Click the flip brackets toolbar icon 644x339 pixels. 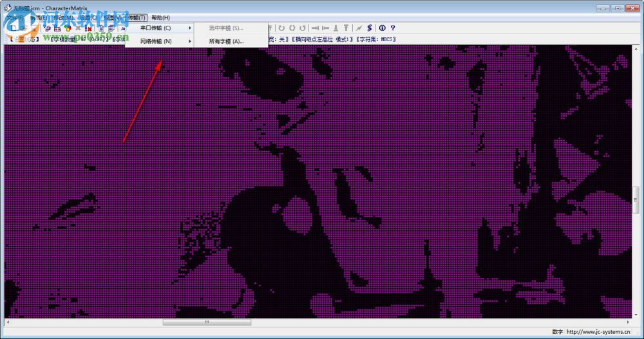click(292, 28)
